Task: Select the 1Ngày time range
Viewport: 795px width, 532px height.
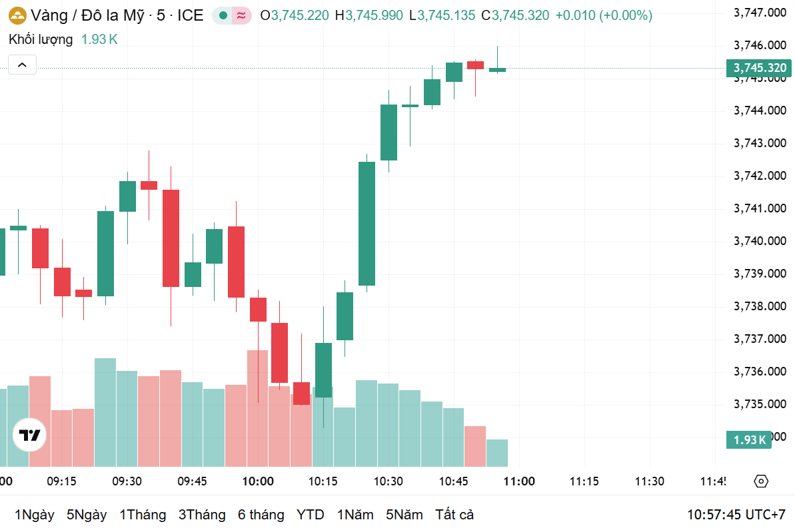Action: 35,515
